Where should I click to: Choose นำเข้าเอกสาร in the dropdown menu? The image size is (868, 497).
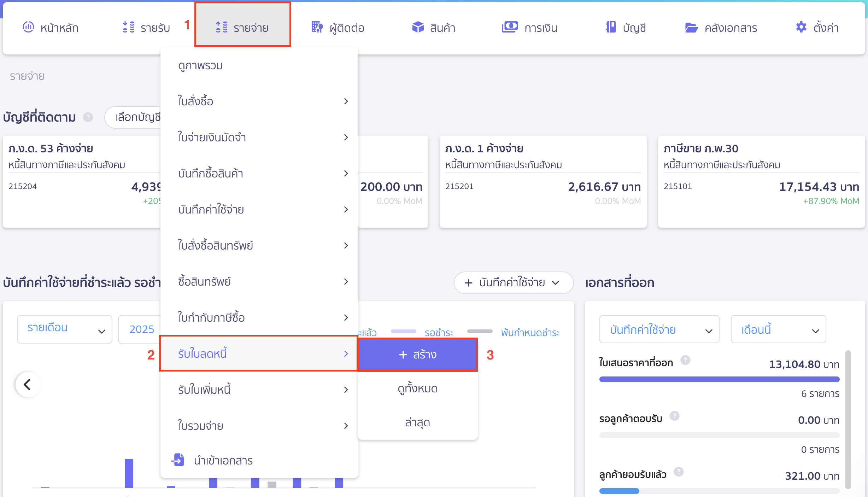point(259,460)
